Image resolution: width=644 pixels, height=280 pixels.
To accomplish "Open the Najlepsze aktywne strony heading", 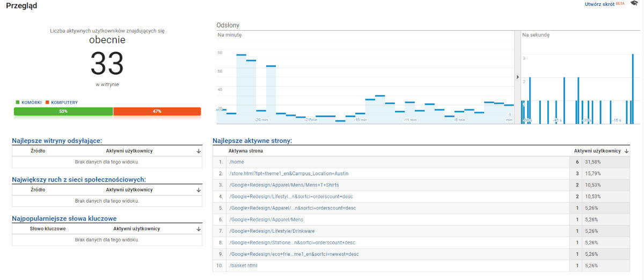I will click(x=252, y=141).
